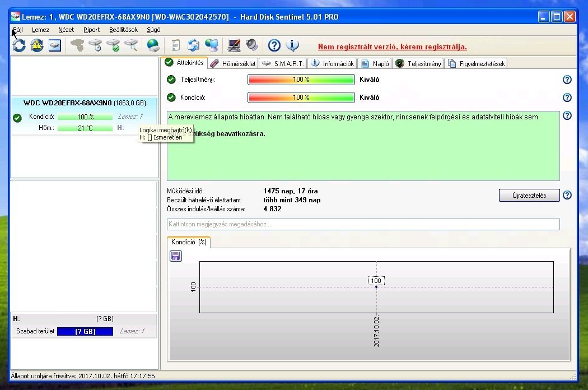Click the save floppy icon on the chart
The height and width of the screenshot is (390, 588).
coord(176,256)
